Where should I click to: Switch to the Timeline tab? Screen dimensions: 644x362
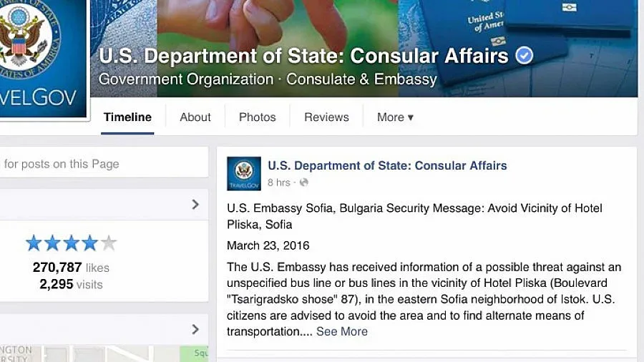127,117
